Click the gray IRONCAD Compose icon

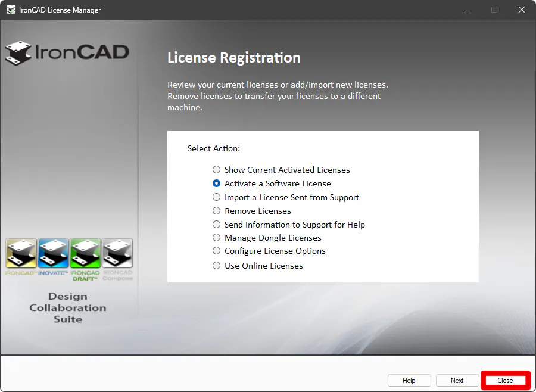pyautogui.click(x=117, y=254)
